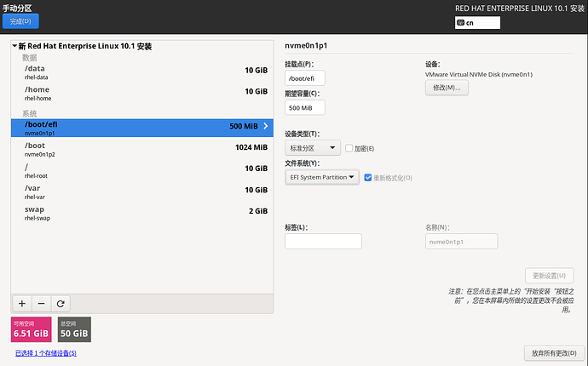Image resolution: width=588 pixels, height=366 pixels.
Task: Open the 已选择 1 个存储设备(S) link
Action: click(x=46, y=353)
